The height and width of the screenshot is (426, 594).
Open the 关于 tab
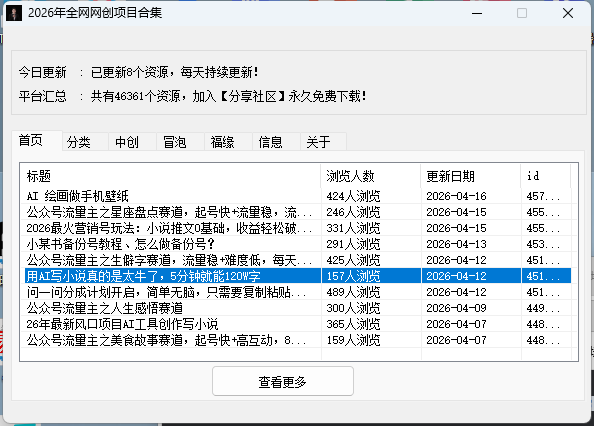pos(324,142)
